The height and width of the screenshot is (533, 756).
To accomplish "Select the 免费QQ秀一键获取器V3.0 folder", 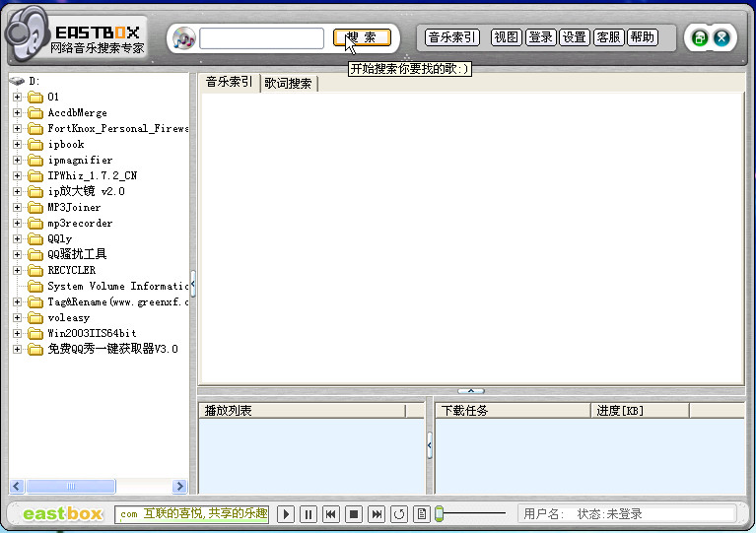I will [103, 349].
